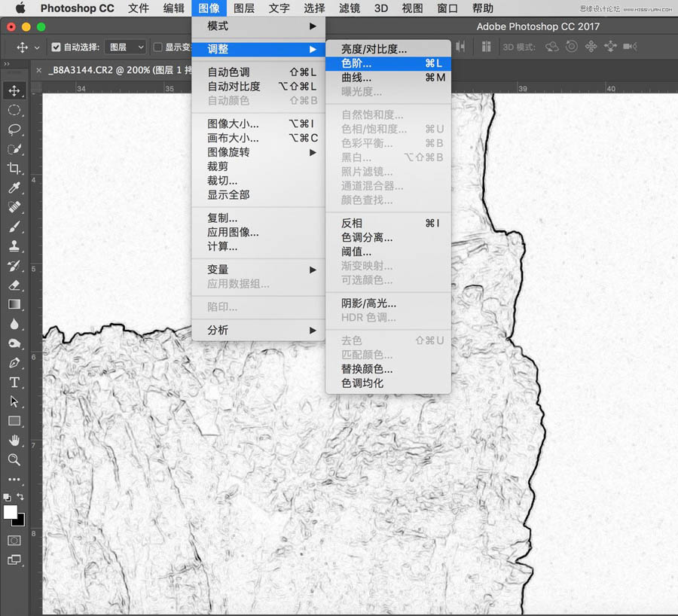Screen dimensions: 678x616
Task: Select the Type tool
Action: pyautogui.click(x=15, y=382)
